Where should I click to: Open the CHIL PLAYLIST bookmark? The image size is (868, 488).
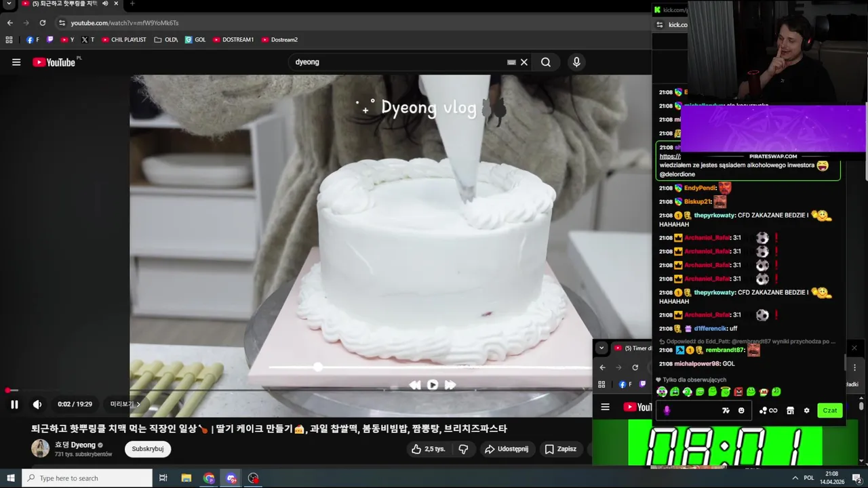[x=123, y=40]
